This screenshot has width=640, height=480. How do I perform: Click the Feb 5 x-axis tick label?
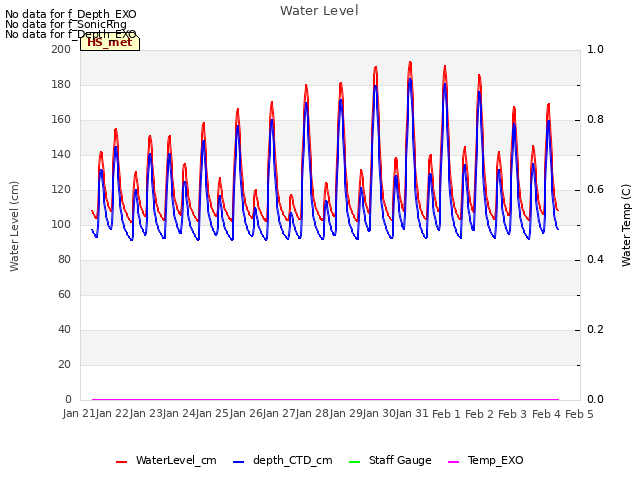click(579, 414)
